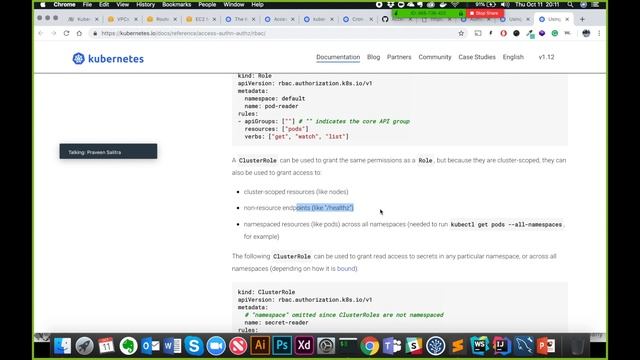Open Terminal from the dock
This screenshot has width=640, height=360.
tap(348, 345)
